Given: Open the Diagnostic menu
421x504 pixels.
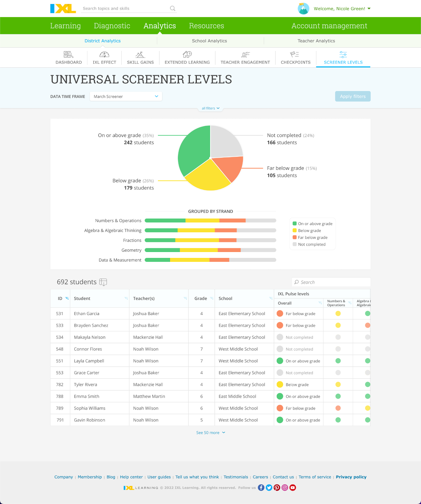Looking at the screenshot, I should coord(112,26).
